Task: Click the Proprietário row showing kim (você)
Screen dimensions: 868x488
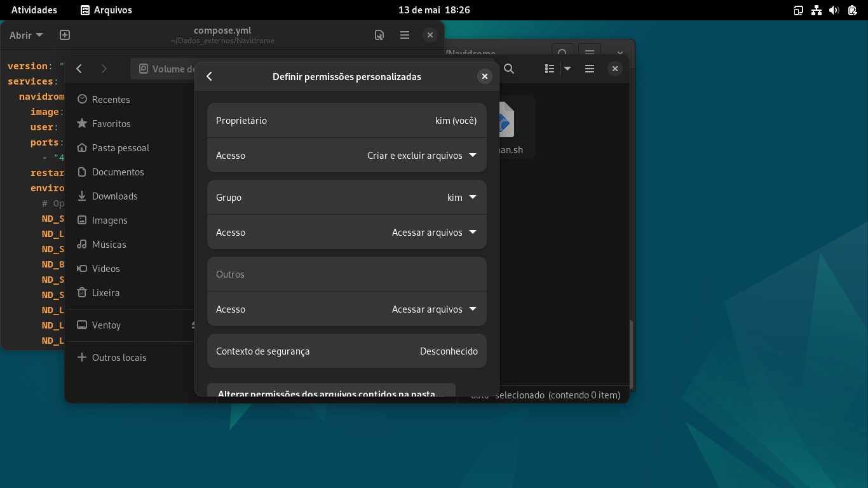Action: (347, 120)
